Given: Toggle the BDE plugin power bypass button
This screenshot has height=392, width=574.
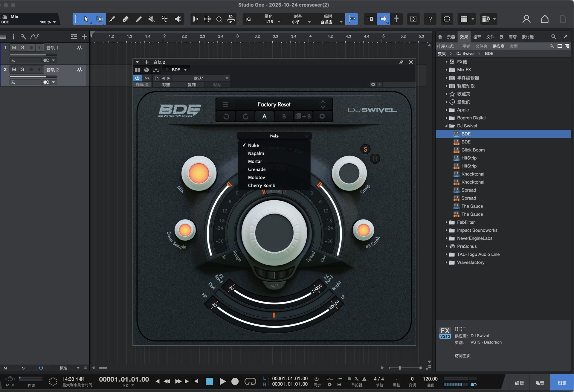Looking at the screenshot, I should [x=137, y=78].
